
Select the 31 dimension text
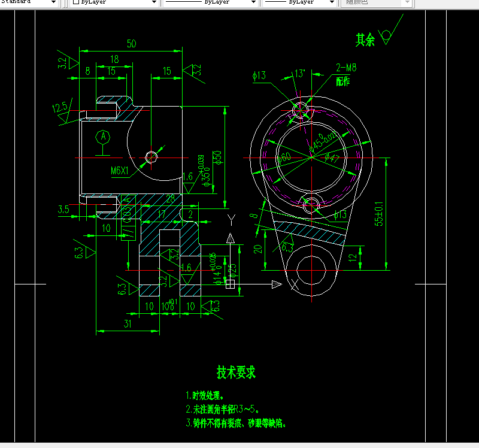click(x=128, y=324)
